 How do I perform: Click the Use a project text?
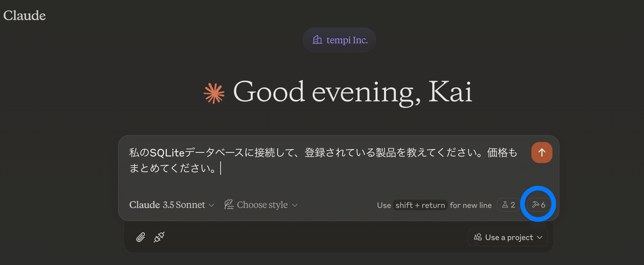509,237
